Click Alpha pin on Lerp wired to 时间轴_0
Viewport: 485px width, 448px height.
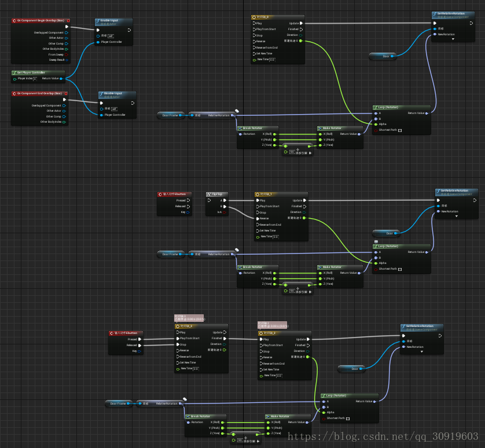(376, 124)
